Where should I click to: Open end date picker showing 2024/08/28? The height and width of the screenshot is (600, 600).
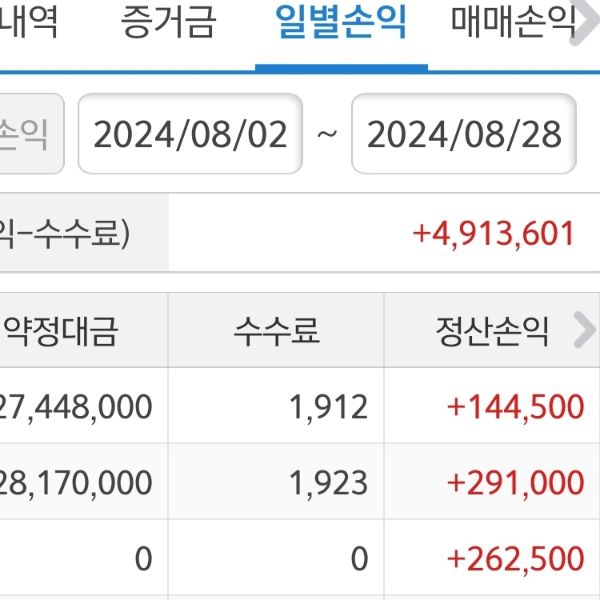[464, 135]
